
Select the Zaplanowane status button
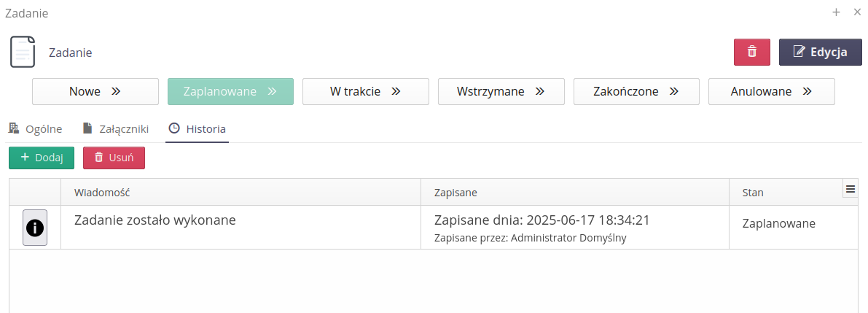click(x=230, y=92)
